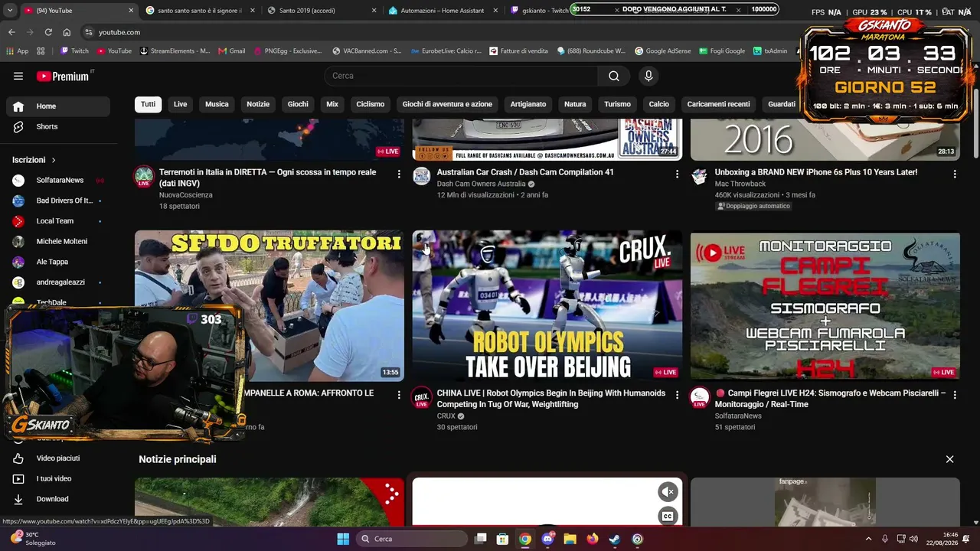The height and width of the screenshot is (551, 980).
Task: Reload the page in the browser
Action: (48, 32)
